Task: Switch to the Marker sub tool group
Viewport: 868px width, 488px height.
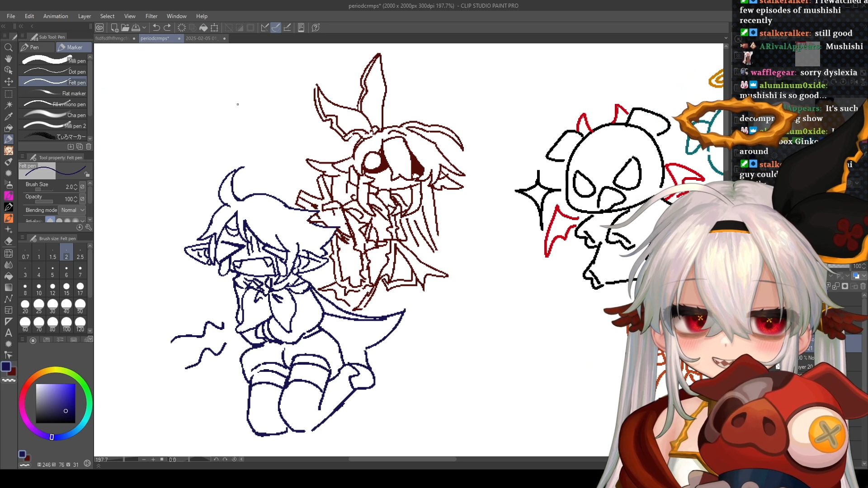Action: click(74, 47)
